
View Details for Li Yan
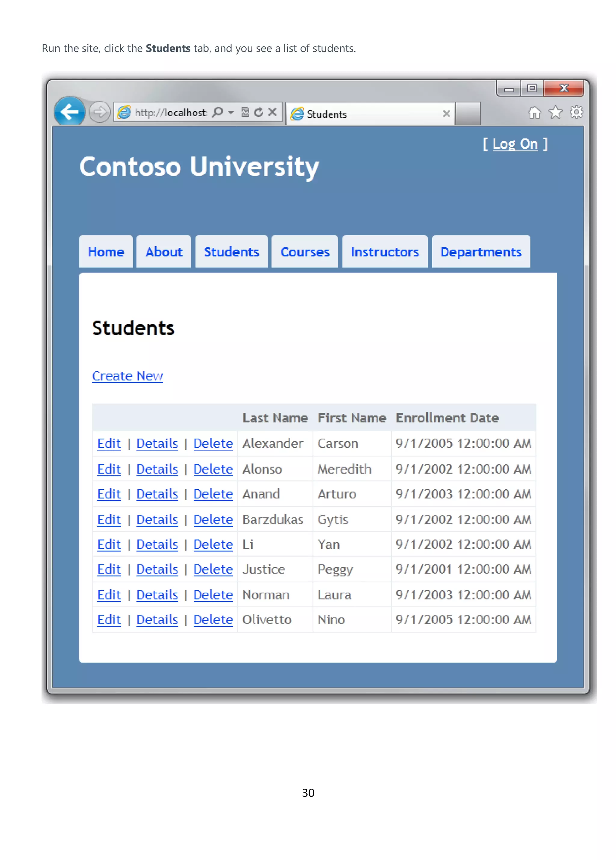click(157, 545)
